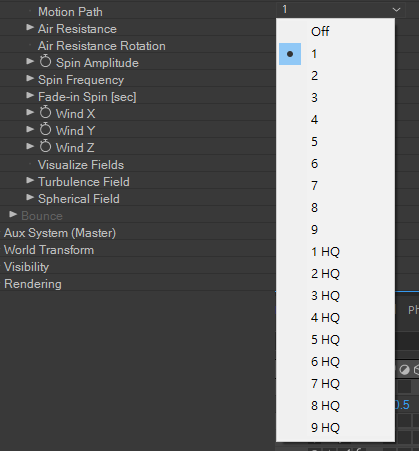Open the World Transform section
This screenshot has width=419, height=451.
49,250
